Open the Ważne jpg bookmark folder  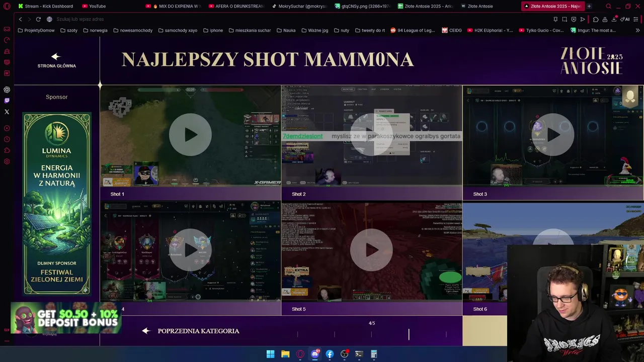314,30
